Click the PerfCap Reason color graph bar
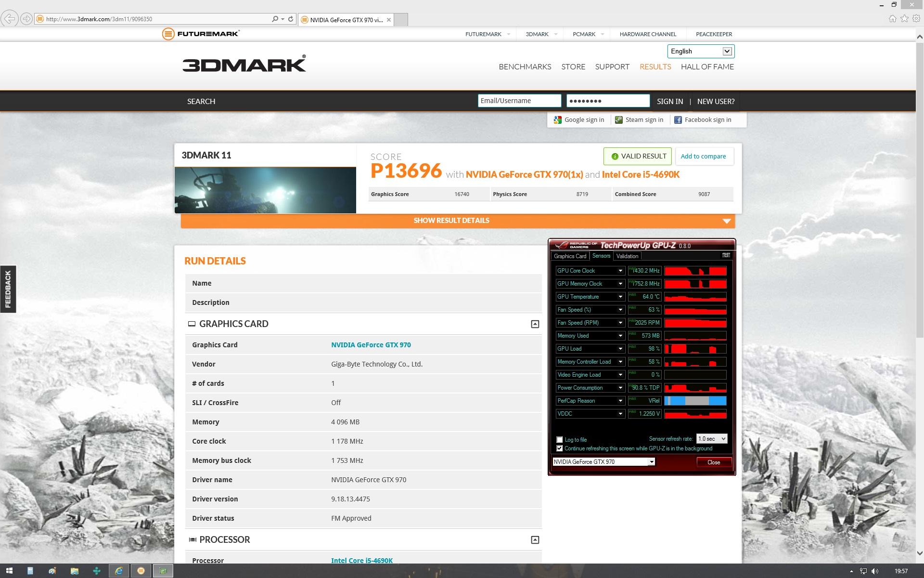The height and width of the screenshot is (578, 924). (x=695, y=401)
